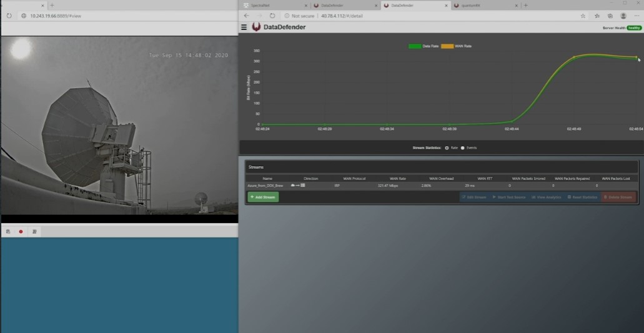Refresh the camera view page
The image size is (644, 333).
point(9,16)
